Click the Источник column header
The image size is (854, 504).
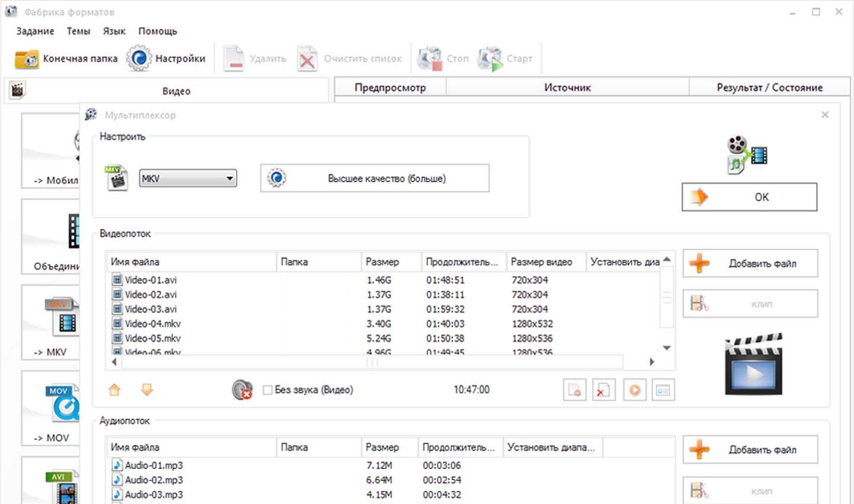[x=568, y=87]
